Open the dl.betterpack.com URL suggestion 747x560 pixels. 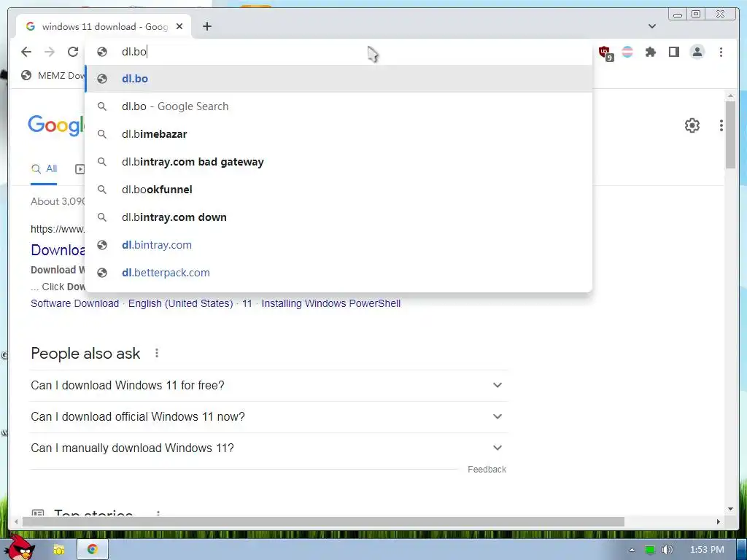tap(338, 273)
